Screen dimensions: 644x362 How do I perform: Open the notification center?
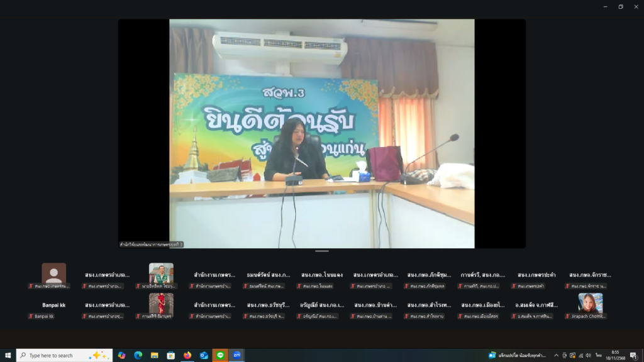pos(633,355)
